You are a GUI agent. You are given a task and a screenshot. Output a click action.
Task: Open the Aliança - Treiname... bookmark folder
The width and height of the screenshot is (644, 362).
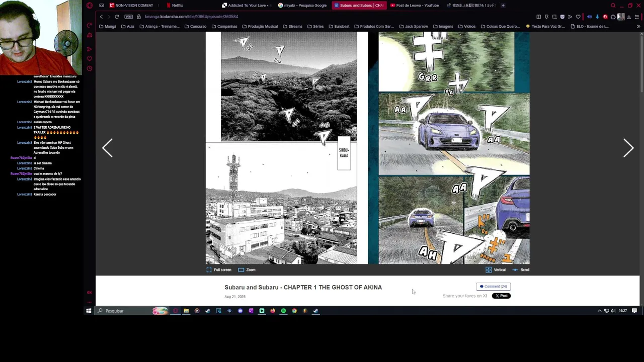click(x=159, y=26)
